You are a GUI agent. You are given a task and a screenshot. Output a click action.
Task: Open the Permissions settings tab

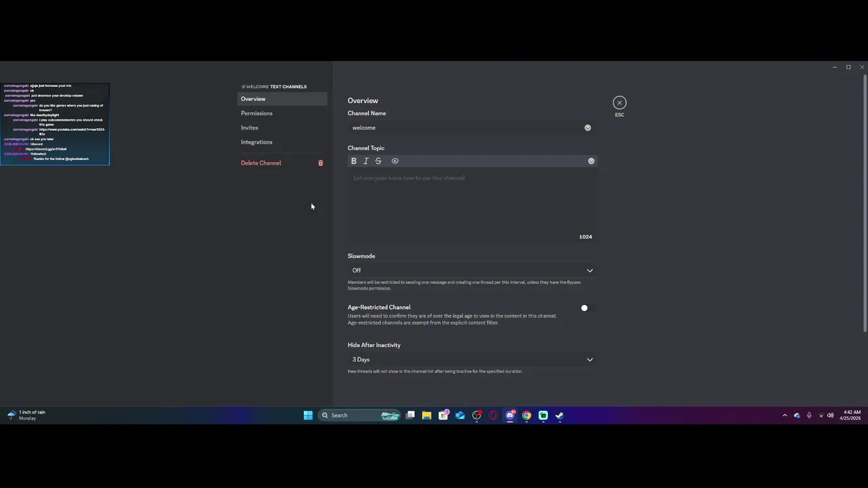(282, 113)
